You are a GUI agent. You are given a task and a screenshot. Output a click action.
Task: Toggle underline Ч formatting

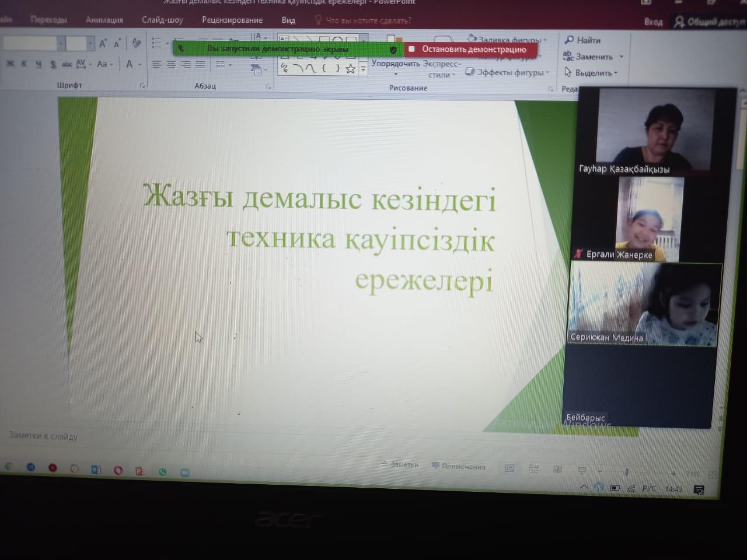(39, 64)
